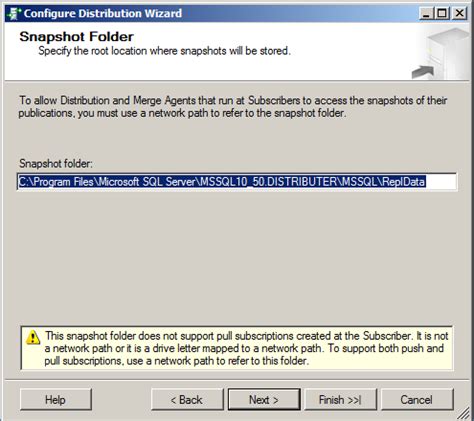Click the server graphic in the header
This screenshot has height=421, width=474.
click(x=441, y=53)
